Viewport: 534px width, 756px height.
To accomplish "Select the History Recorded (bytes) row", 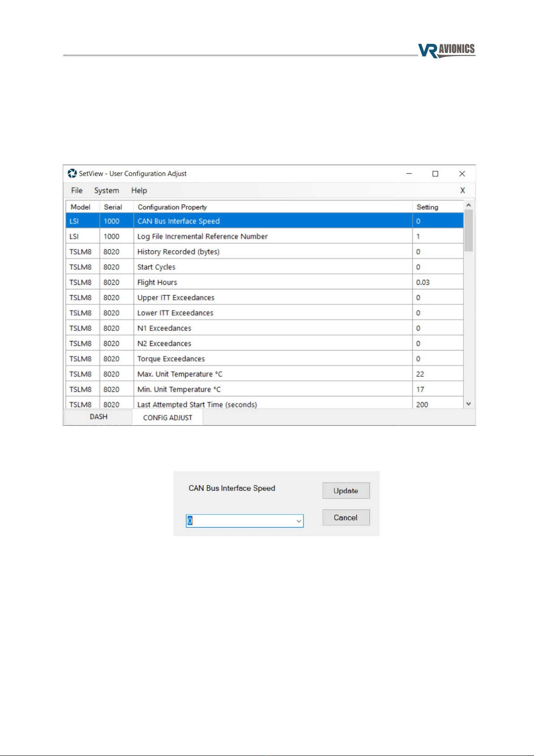I will (x=265, y=251).
